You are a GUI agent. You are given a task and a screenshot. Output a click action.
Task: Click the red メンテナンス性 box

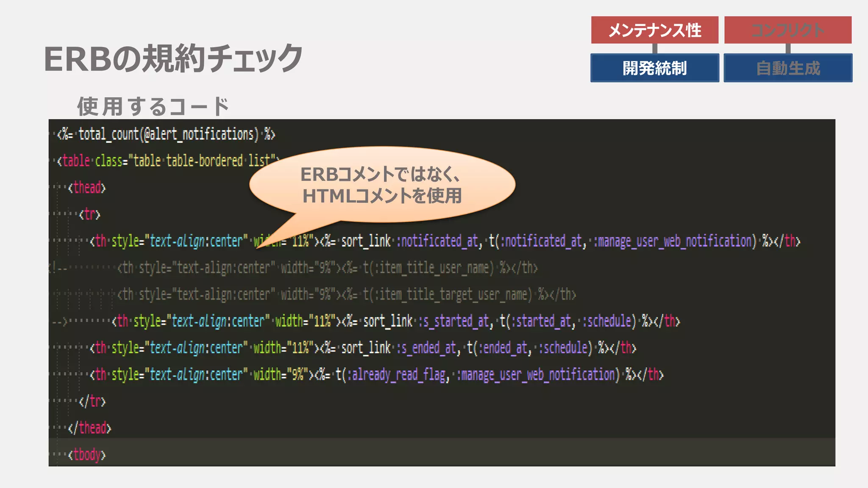pyautogui.click(x=655, y=30)
